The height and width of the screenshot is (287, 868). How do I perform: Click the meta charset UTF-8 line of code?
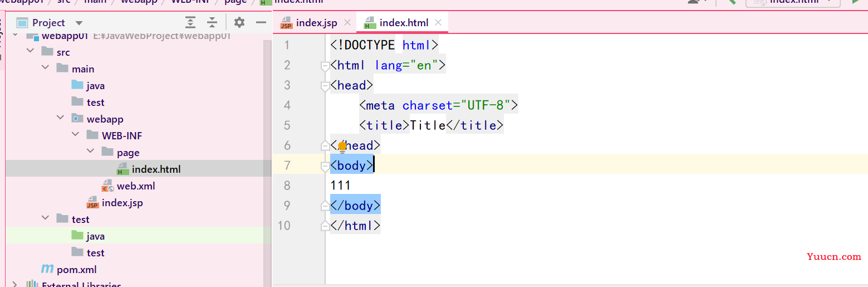point(439,105)
